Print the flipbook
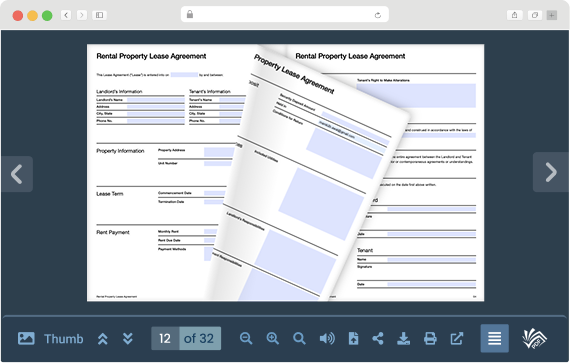The height and width of the screenshot is (363, 570). [x=430, y=338]
